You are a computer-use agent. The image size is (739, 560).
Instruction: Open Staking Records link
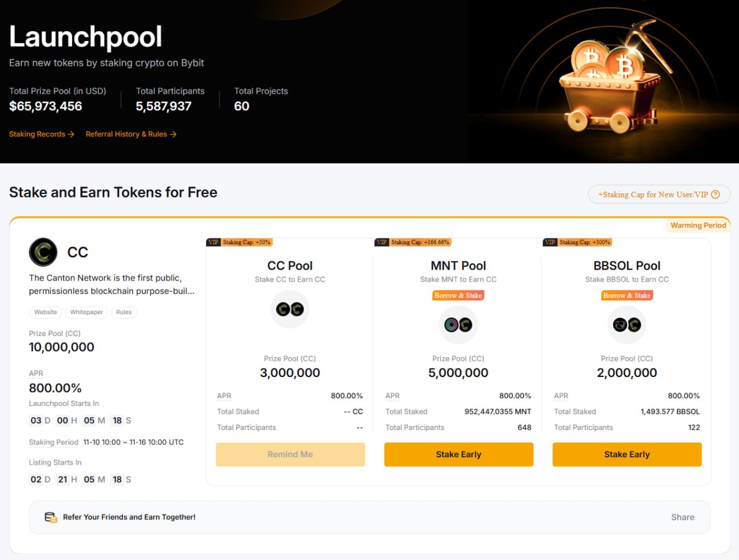click(x=42, y=134)
